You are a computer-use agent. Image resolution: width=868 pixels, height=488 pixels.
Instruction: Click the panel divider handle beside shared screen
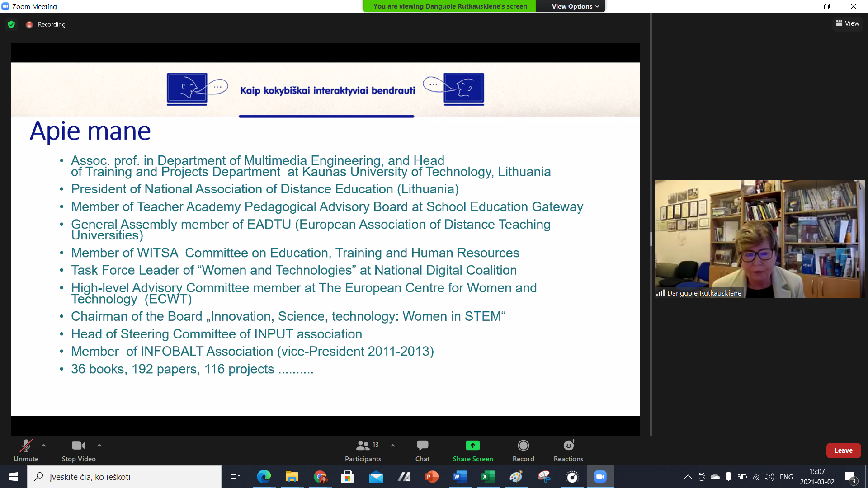[651, 239]
